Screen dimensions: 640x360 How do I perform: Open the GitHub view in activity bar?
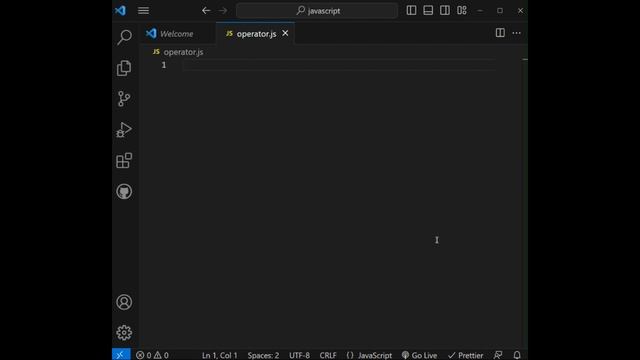124,191
